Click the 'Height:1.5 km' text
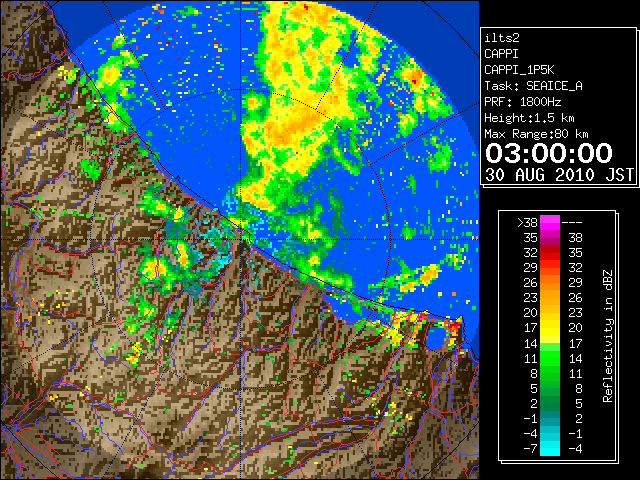 (529, 118)
